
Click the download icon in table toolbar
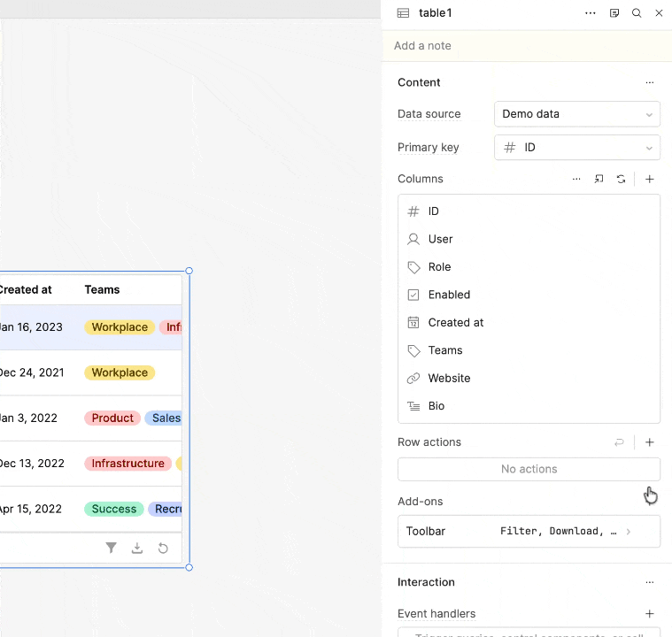point(137,548)
